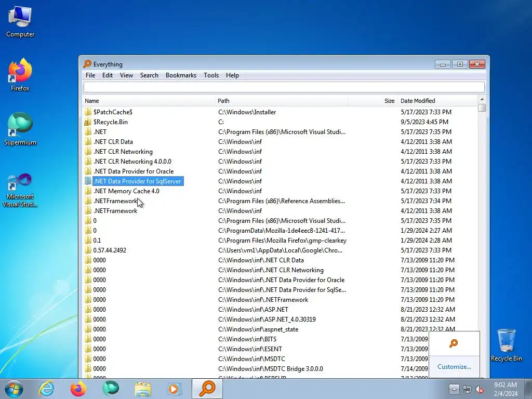The height and width of the screenshot is (399, 532).
Task: Select '0.57.44.2492' result name
Action: coord(110,250)
